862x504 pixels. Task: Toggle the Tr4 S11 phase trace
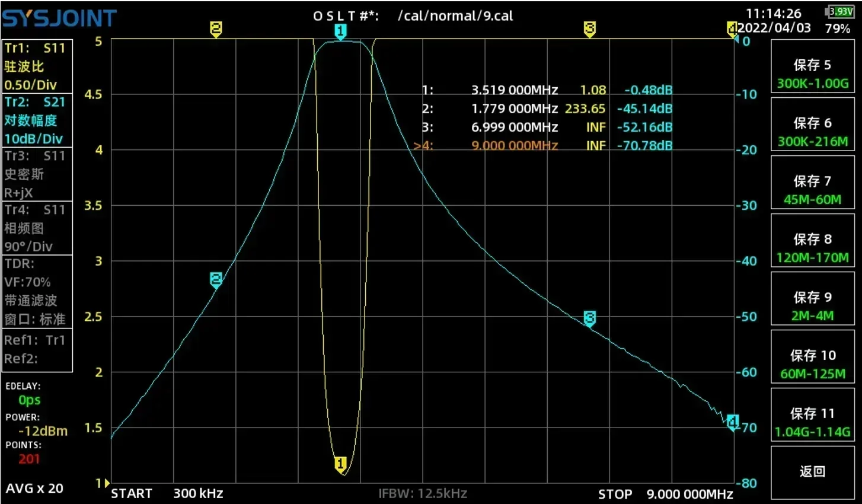coord(37,228)
